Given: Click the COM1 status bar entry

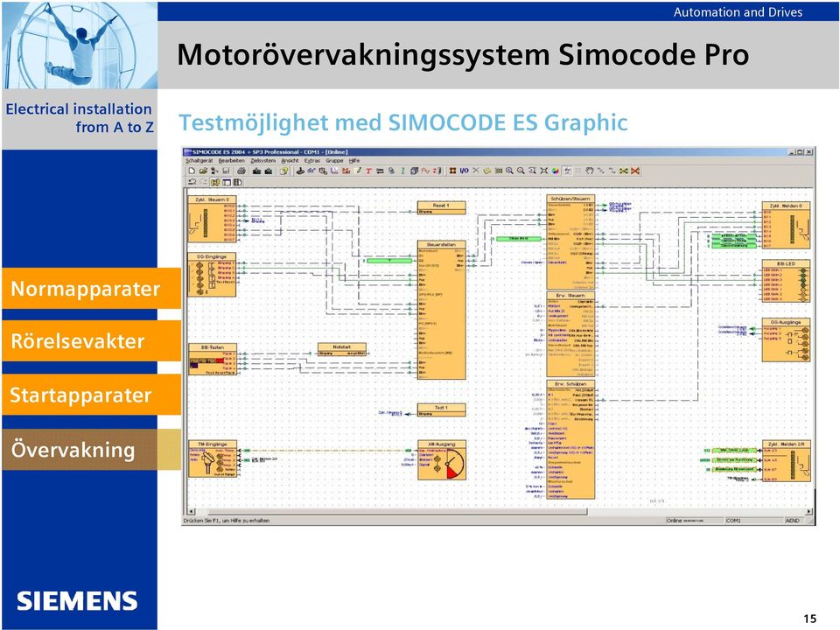Looking at the screenshot, I should click(x=753, y=521).
